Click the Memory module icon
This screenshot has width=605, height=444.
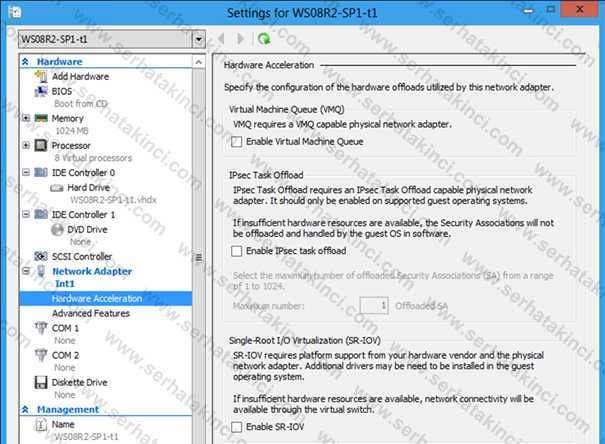pos(41,118)
